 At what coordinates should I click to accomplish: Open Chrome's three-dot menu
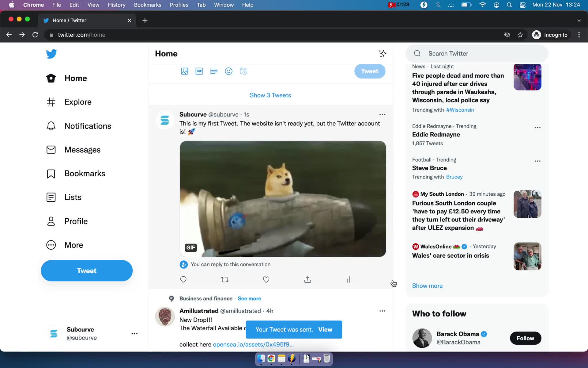click(579, 35)
